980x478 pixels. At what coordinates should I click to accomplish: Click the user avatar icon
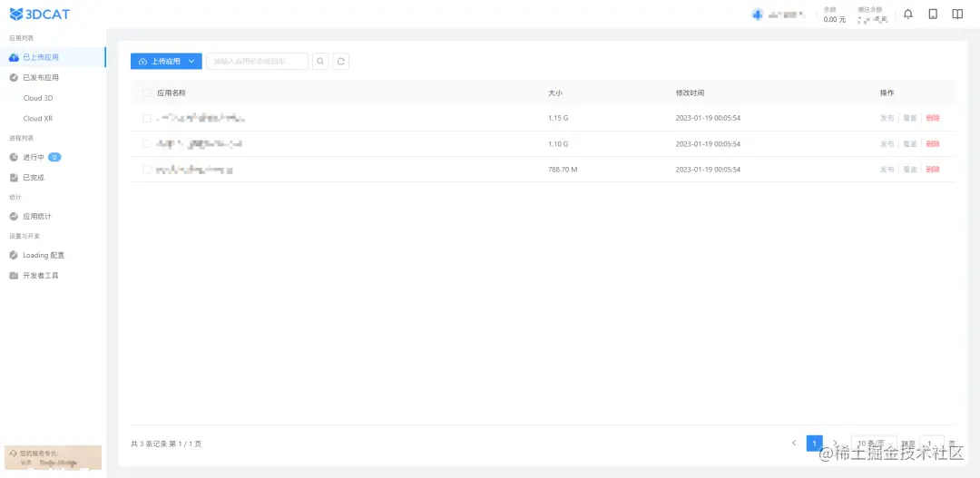(x=758, y=15)
